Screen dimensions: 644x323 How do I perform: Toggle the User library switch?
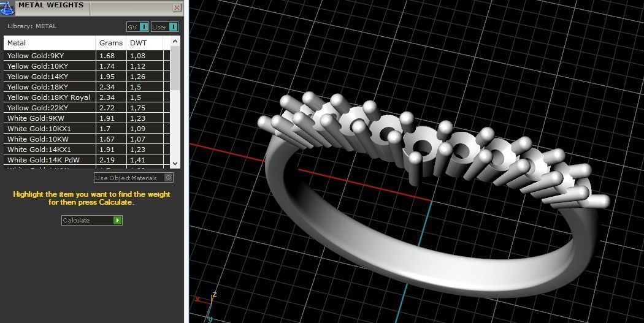pyautogui.click(x=165, y=27)
